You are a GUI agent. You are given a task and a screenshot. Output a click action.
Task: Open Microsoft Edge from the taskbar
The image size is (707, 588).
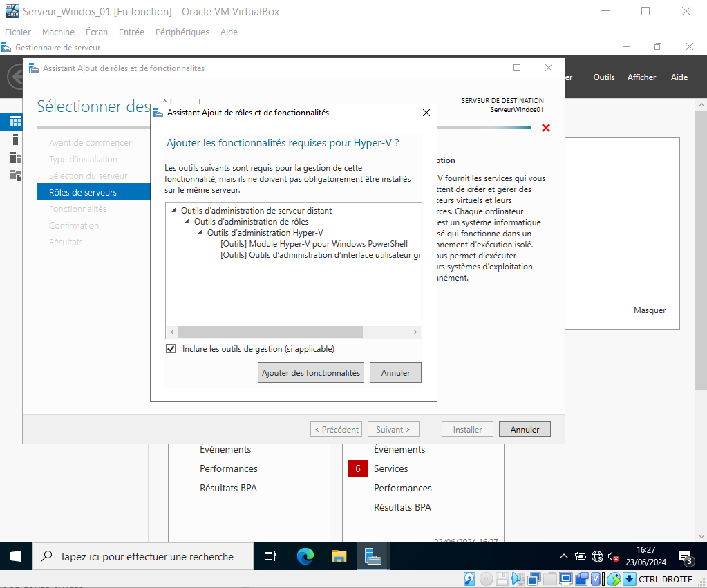305,556
